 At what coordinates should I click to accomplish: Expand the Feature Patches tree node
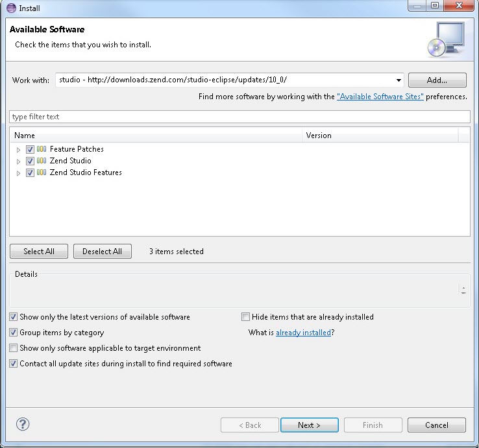18,150
